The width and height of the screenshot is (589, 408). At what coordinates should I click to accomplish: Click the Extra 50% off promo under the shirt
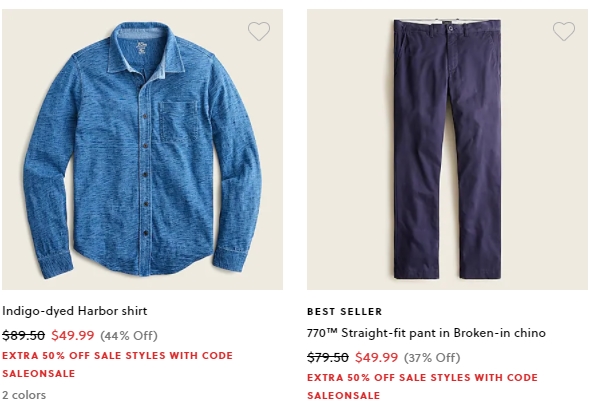117,364
